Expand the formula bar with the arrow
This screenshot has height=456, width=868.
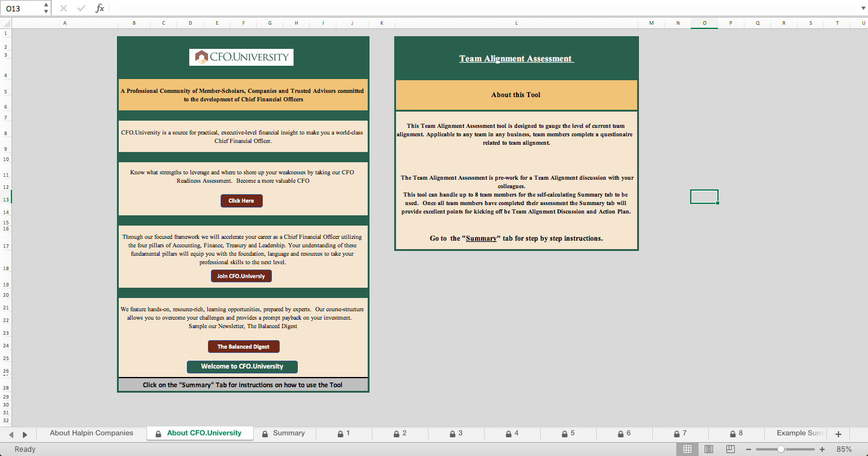click(863, 8)
